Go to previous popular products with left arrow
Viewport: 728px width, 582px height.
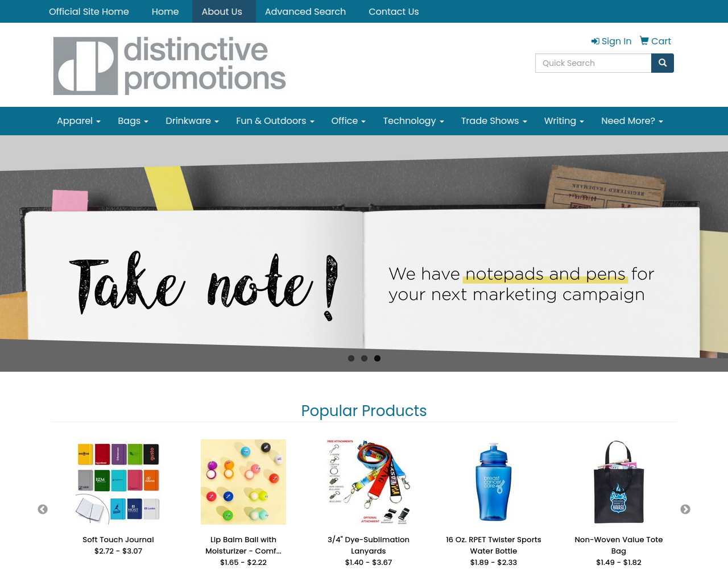(43, 509)
